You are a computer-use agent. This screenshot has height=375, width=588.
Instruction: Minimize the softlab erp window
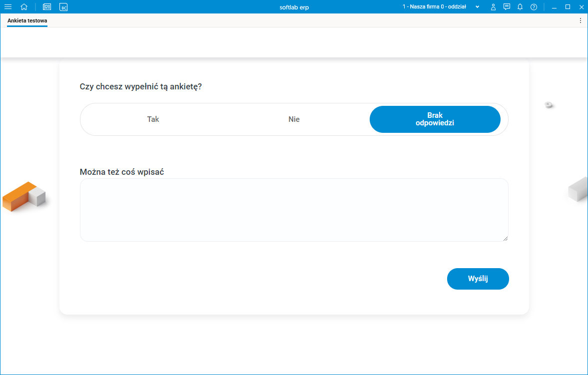[x=554, y=7]
